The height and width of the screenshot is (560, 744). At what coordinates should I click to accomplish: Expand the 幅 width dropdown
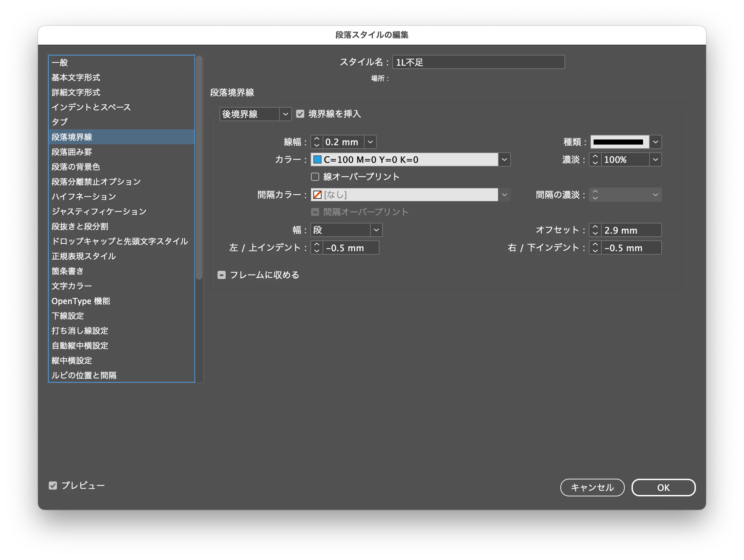point(376,230)
